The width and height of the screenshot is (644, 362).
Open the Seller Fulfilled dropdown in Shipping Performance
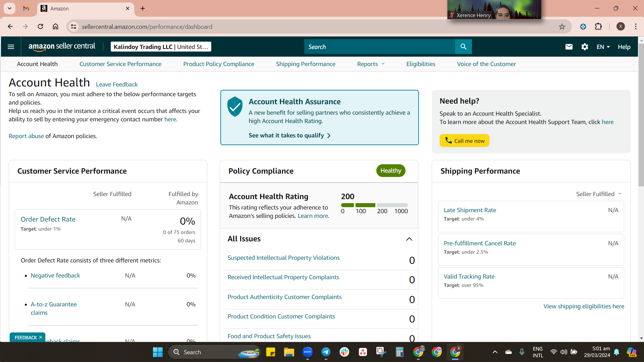pos(599,194)
